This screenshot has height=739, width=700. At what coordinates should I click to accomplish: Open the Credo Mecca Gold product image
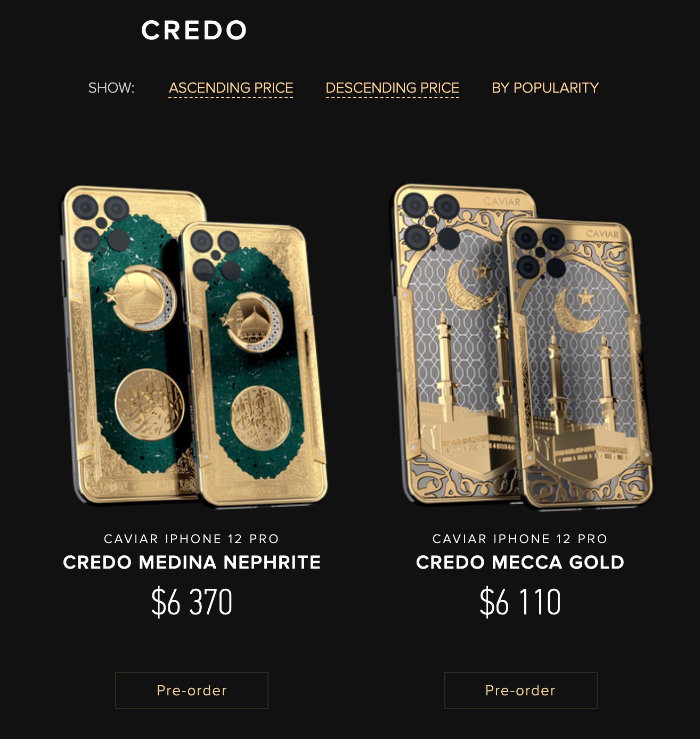[x=521, y=346]
